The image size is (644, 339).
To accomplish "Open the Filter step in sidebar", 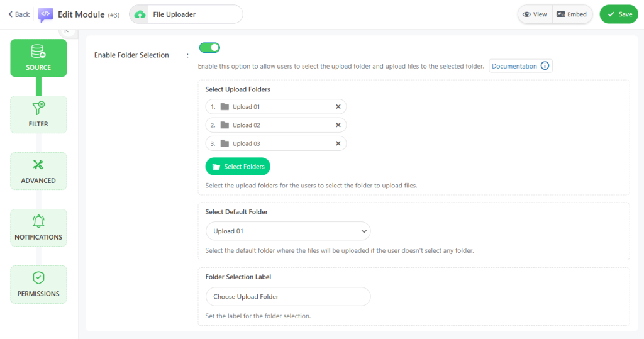I will [x=38, y=114].
